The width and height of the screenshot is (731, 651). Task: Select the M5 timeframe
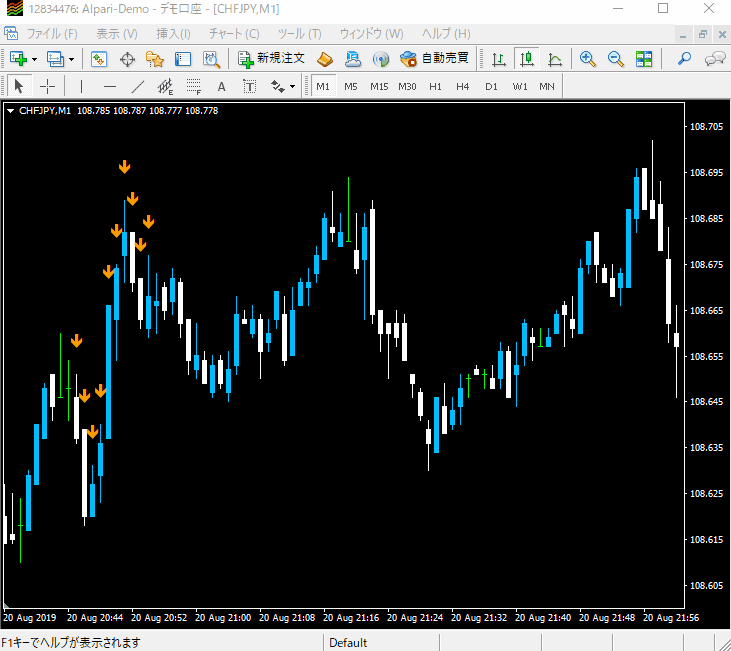pos(351,86)
